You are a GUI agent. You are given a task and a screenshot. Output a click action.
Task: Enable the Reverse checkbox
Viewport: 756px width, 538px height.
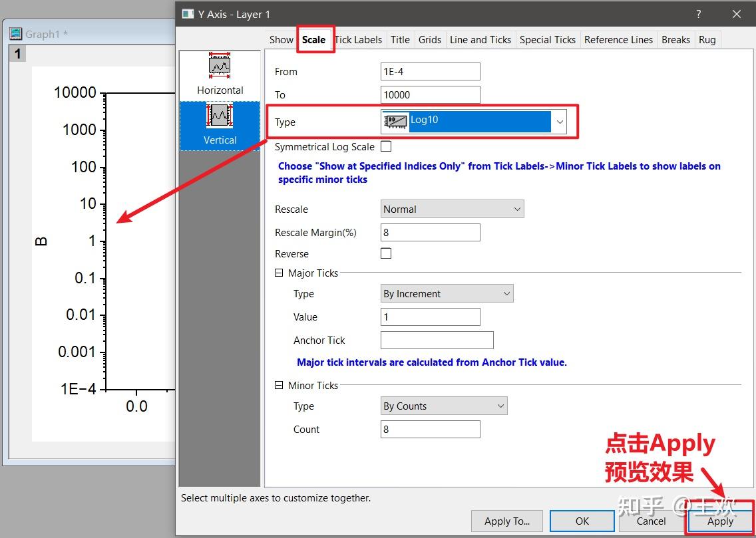[x=386, y=253]
